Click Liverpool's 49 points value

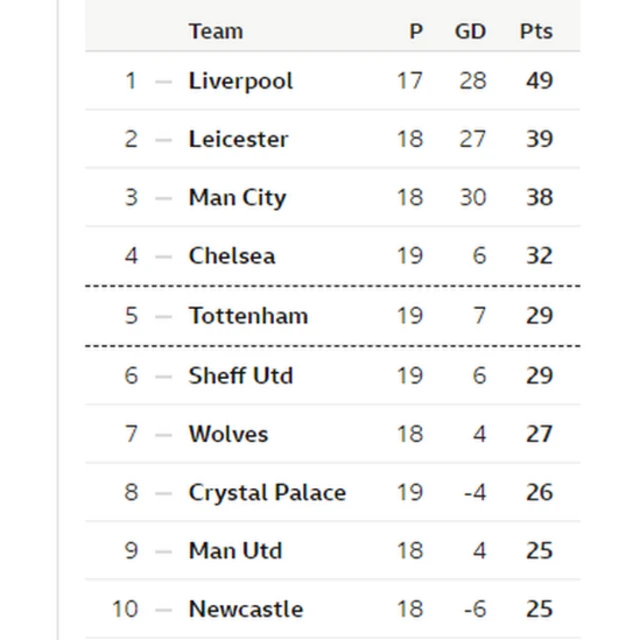(539, 81)
